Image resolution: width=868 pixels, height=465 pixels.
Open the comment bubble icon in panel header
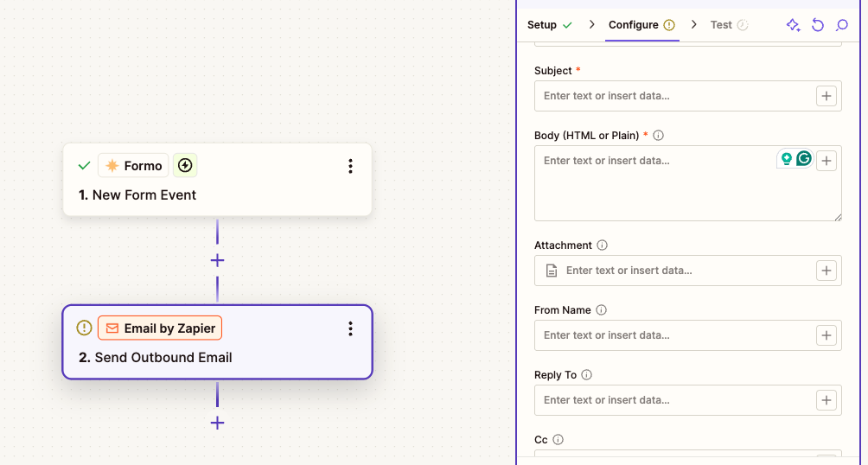tap(842, 25)
